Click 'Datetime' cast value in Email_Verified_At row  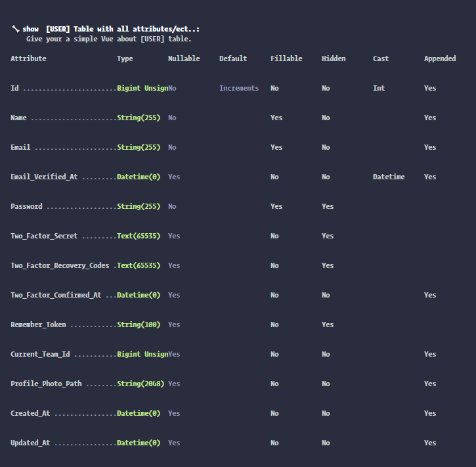(x=389, y=177)
